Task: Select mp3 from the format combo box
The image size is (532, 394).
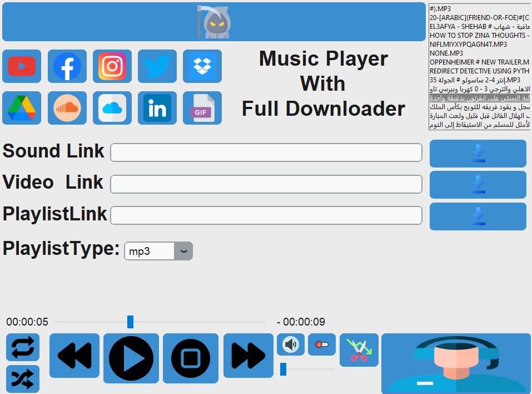Action: point(149,251)
